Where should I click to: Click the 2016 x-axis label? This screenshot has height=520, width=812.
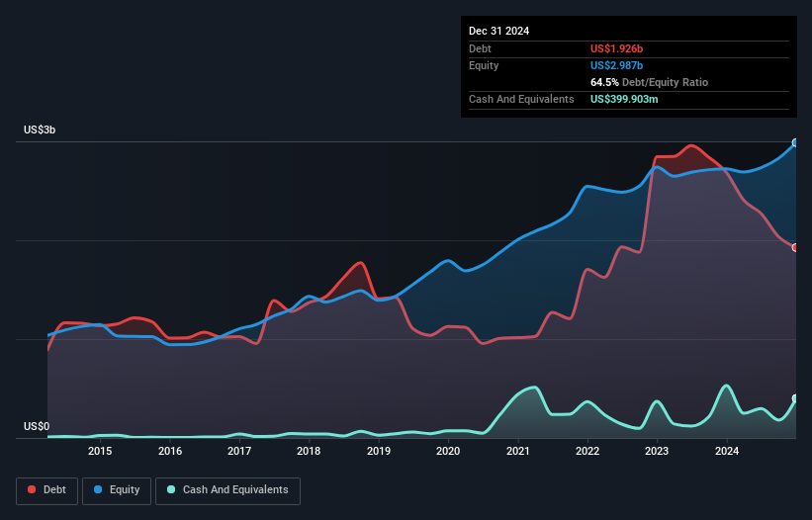tap(170, 451)
